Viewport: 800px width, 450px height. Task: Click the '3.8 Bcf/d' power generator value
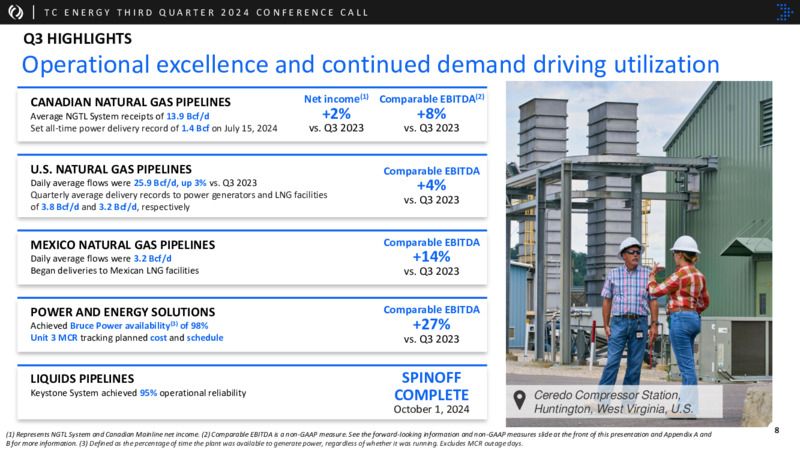tap(60, 207)
